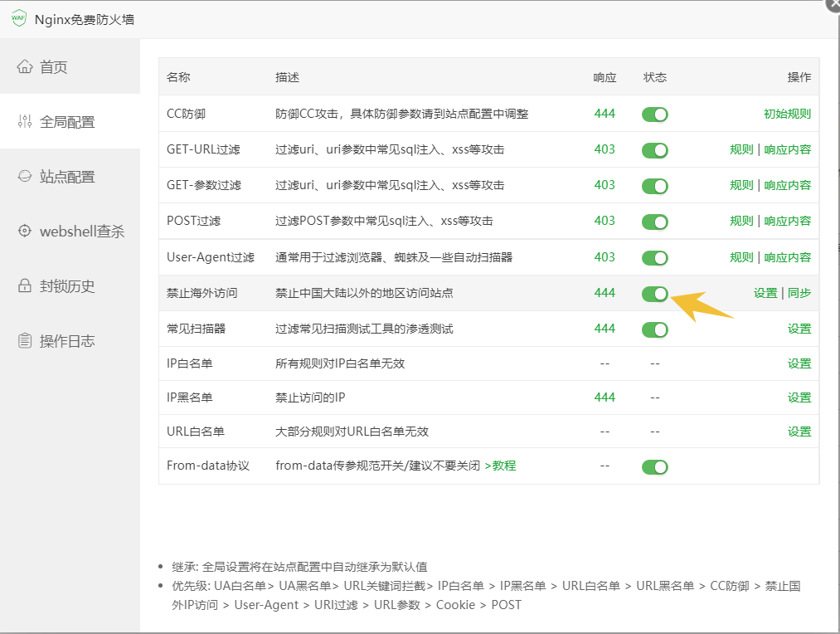Open 设置 for IP黑名单

coord(799,397)
